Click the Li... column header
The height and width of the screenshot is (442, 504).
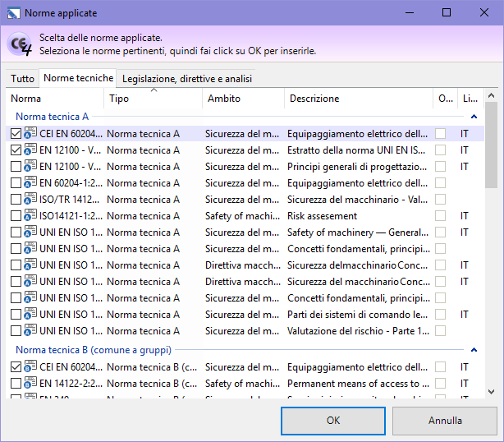click(x=470, y=99)
